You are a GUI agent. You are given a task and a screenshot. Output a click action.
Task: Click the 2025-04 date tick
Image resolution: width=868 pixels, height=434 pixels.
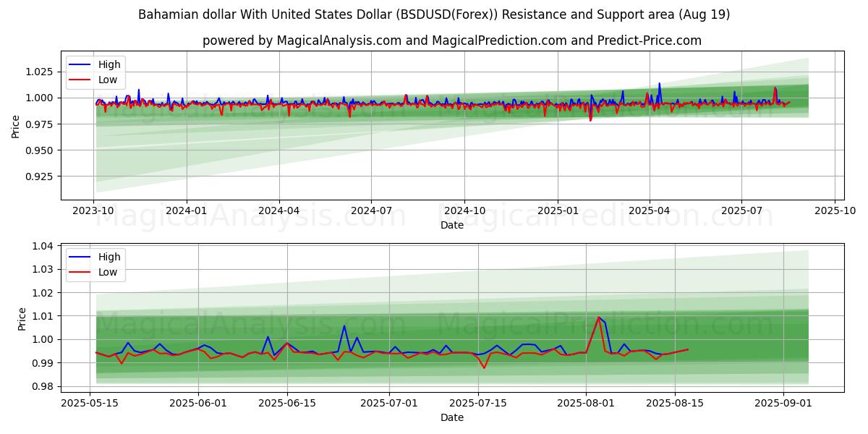point(649,211)
